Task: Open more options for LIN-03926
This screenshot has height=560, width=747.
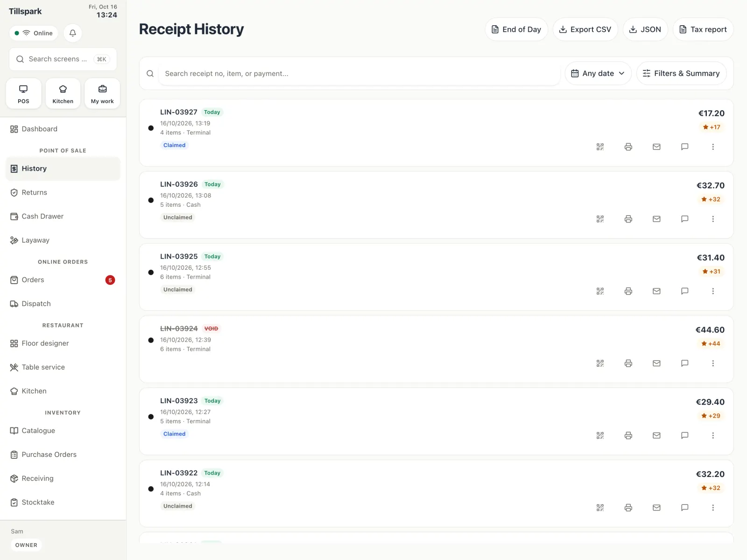Action: 713,219
